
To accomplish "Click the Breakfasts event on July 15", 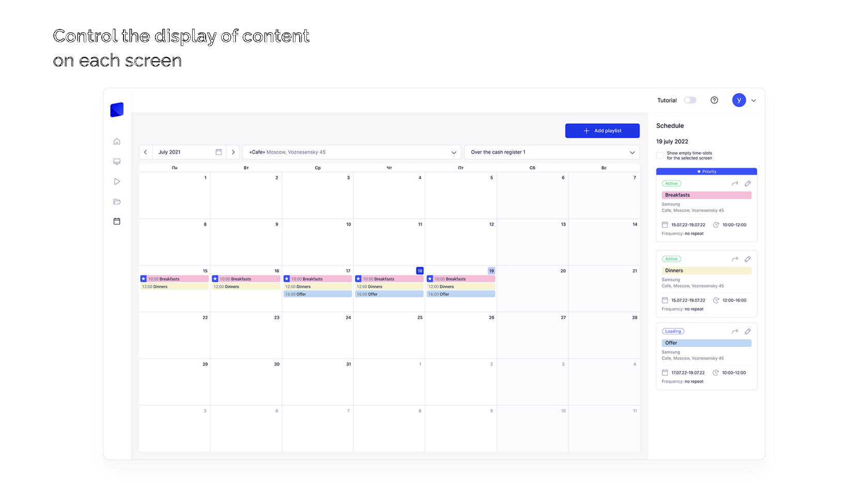I will pyautogui.click(x=174, y=279).
